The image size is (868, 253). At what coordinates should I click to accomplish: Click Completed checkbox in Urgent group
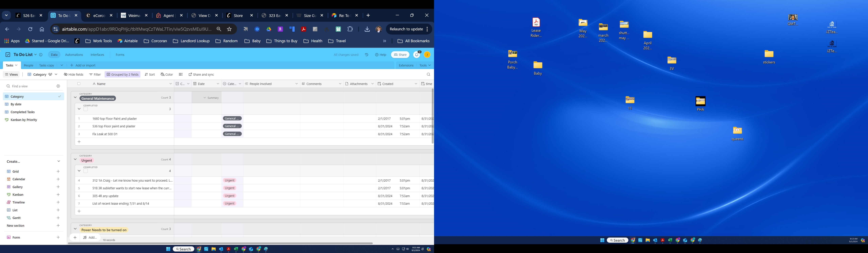[86, 171]
